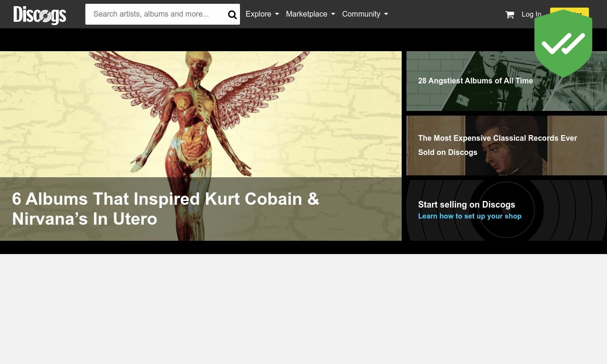Open the shopping cart icon

click(510, 15)
